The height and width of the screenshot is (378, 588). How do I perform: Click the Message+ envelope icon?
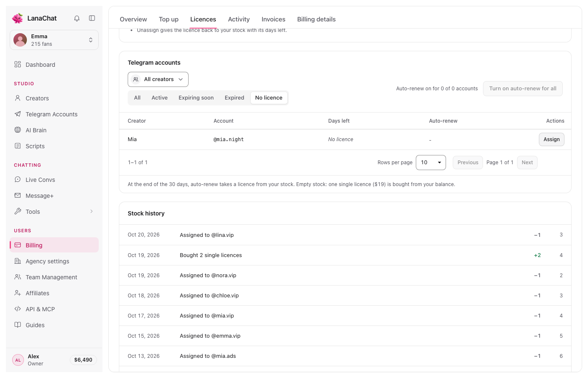(x=18, y=195)
